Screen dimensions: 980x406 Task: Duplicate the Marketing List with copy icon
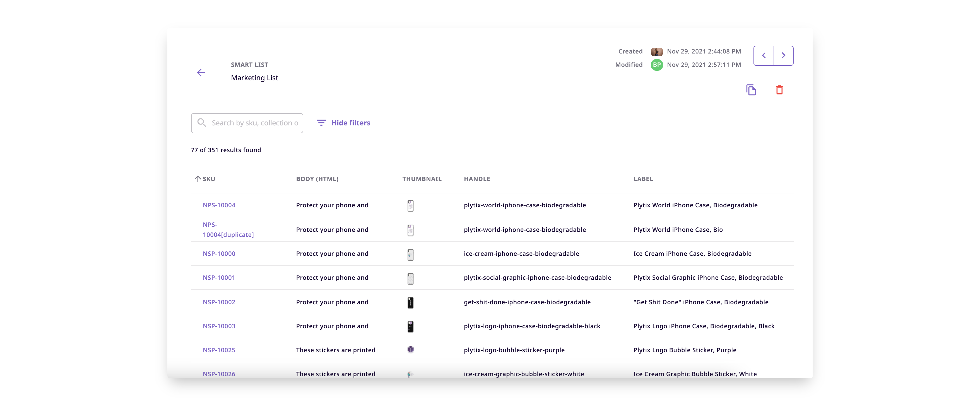(751, 90)
